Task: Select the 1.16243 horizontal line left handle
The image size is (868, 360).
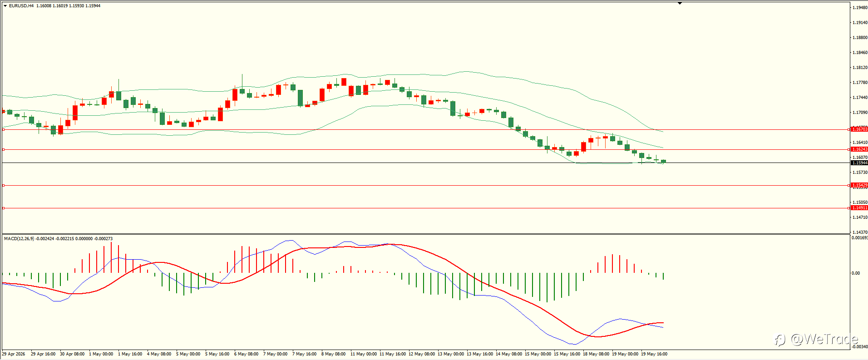Action: coord(3,149)
